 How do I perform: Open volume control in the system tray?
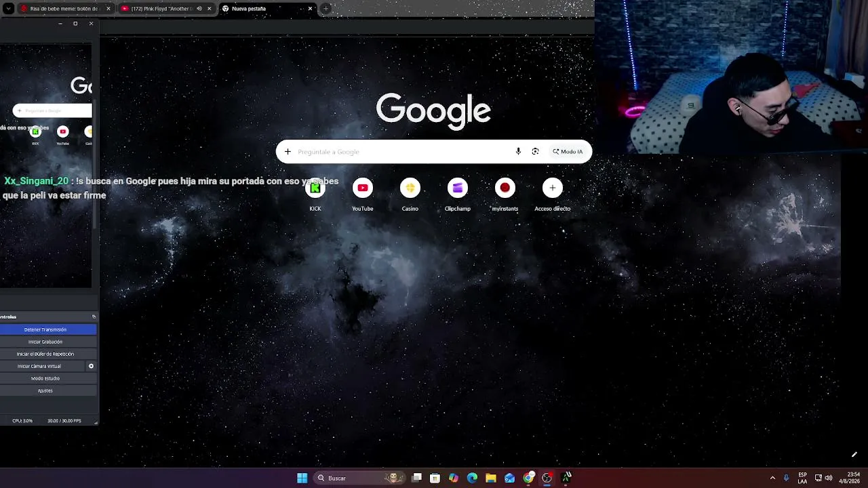[829, 478]
